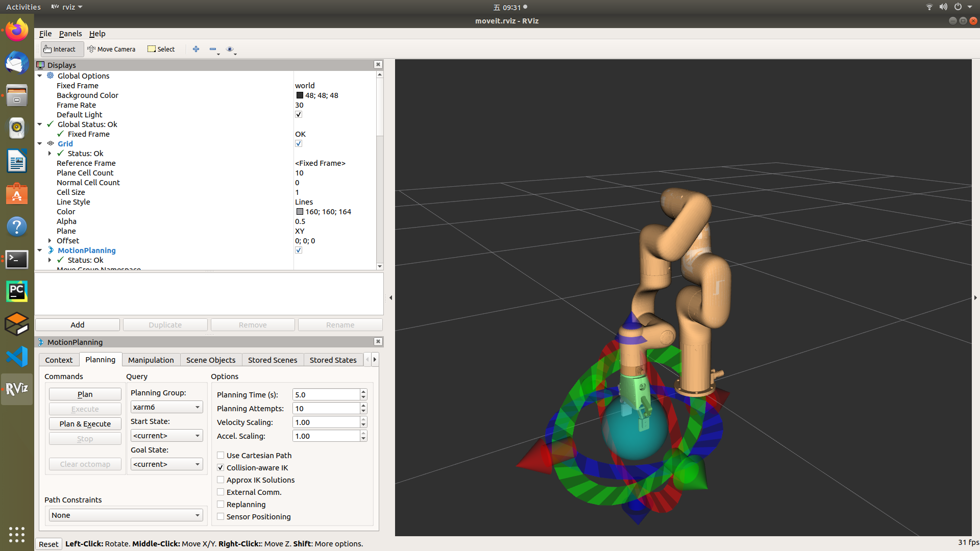Open Planning Group xarm6 dropdown

pos(167,407)
